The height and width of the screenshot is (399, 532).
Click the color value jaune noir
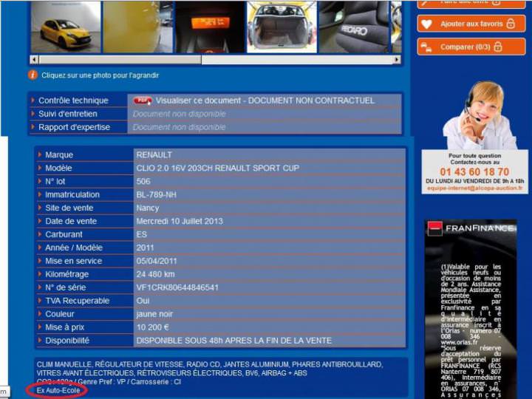[154, 314]
